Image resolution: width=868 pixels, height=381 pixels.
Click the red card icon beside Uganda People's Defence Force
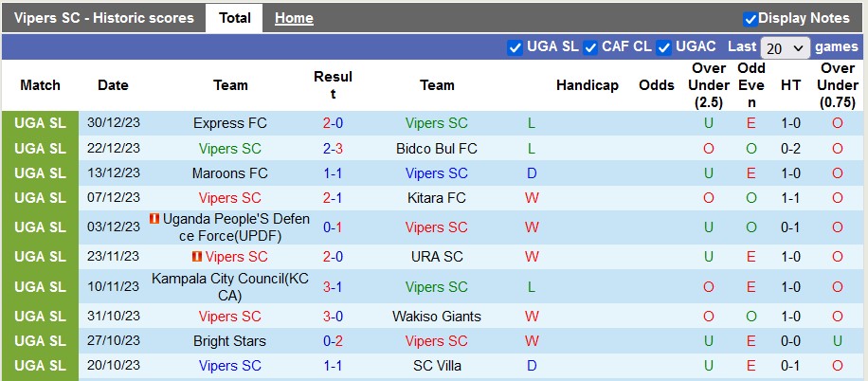(155, 219)
